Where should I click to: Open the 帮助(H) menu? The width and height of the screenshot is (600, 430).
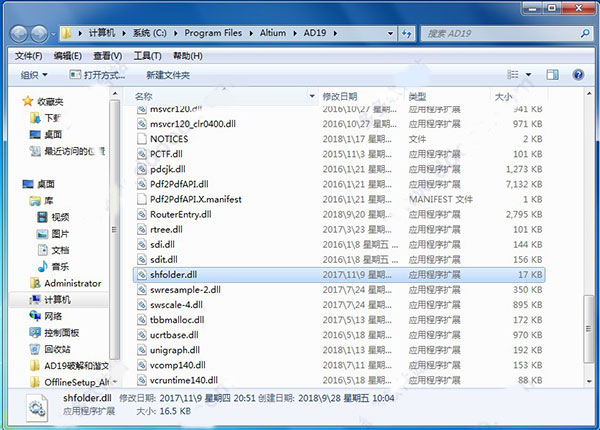click(x=188, y=56)
